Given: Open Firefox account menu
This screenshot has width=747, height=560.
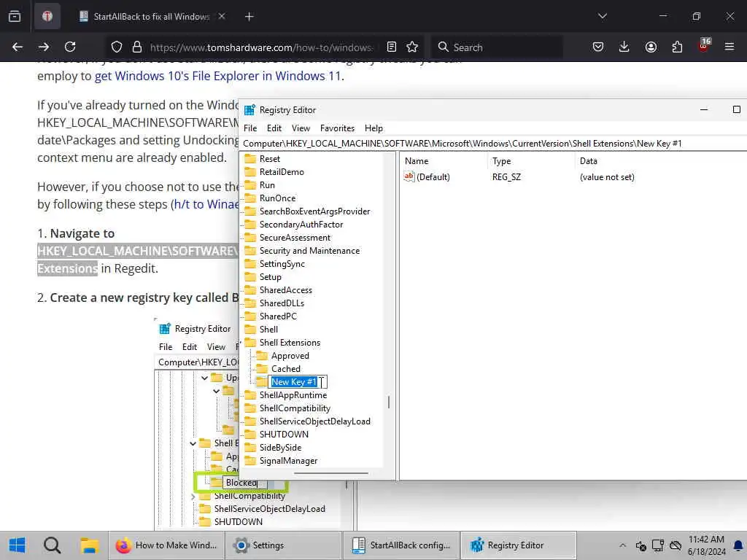Looking at the screenshot, I should [x=651, y=47].
